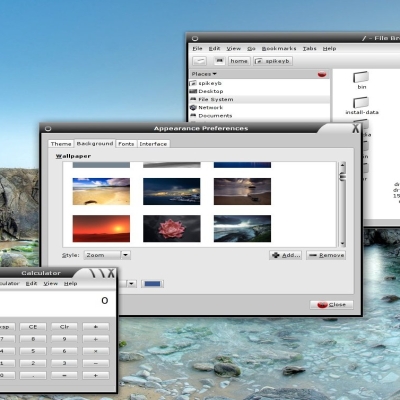Pick the blue desktop color swatch
The height and width of the screenshot is (400, 400).
[153, 284]
